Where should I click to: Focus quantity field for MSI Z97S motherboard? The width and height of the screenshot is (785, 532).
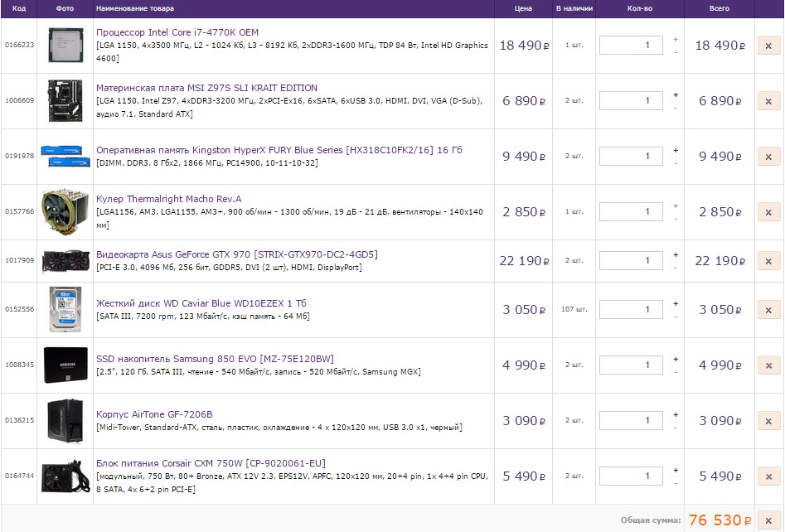click(631, 101)
